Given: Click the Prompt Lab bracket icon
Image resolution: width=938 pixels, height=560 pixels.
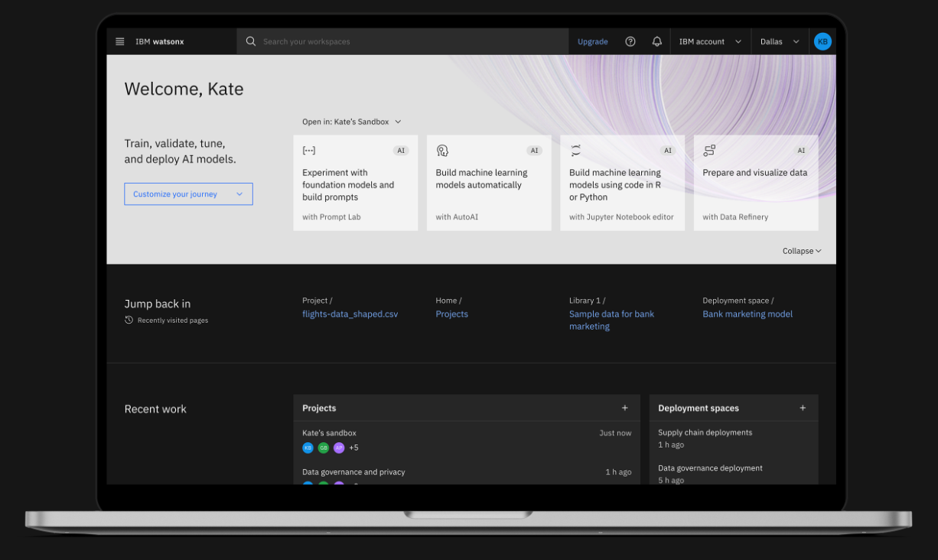Looking at the screenshot, I should coord(309,151).
